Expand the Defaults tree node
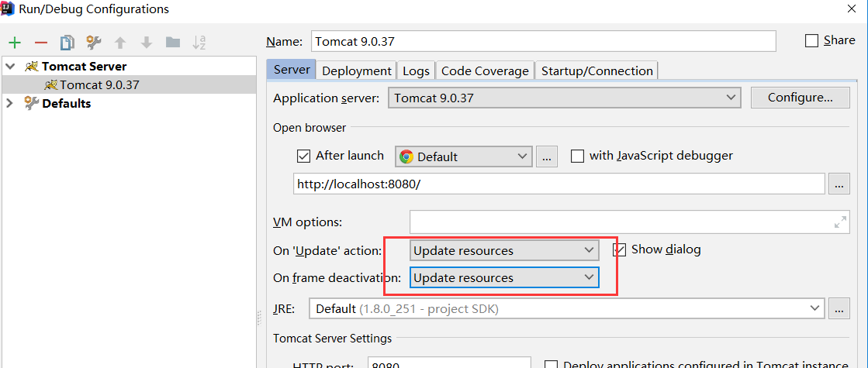The image size is (868, 368). (9, 103)
